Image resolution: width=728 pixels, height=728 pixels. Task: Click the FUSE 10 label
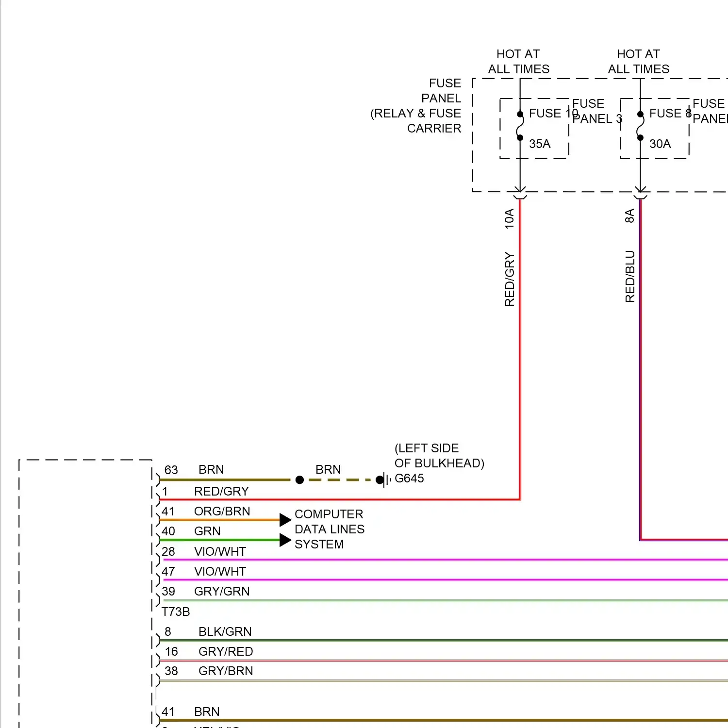tap(553, 113)
